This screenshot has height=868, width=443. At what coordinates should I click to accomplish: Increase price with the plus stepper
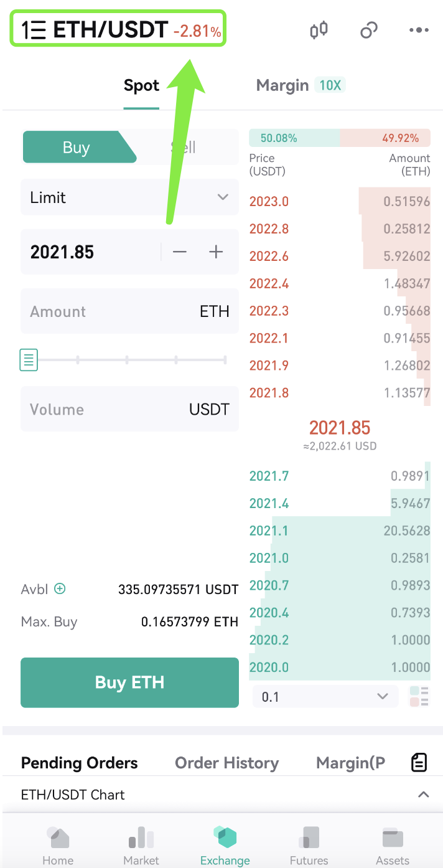point(216,252)
